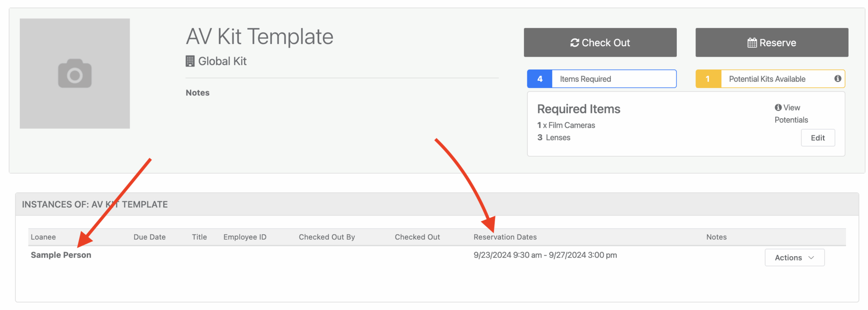Open the Actions dropdown for Sample Person
Screen dimensions: 868x310
794,257
